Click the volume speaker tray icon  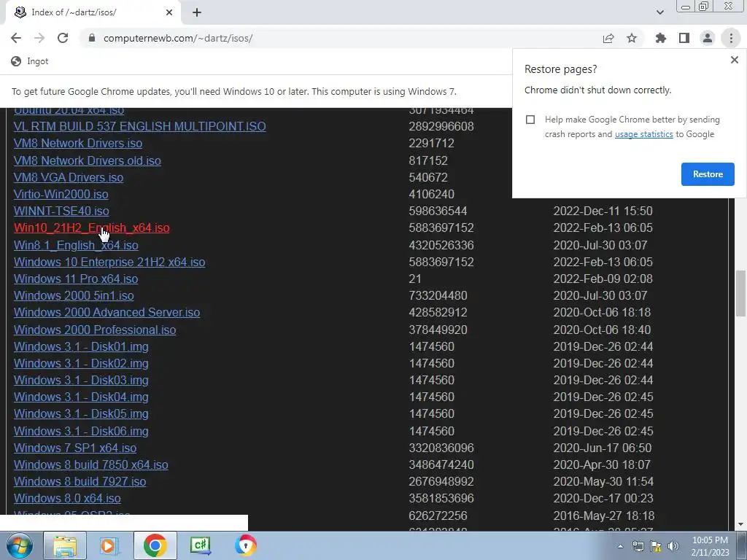pos(673,546)
